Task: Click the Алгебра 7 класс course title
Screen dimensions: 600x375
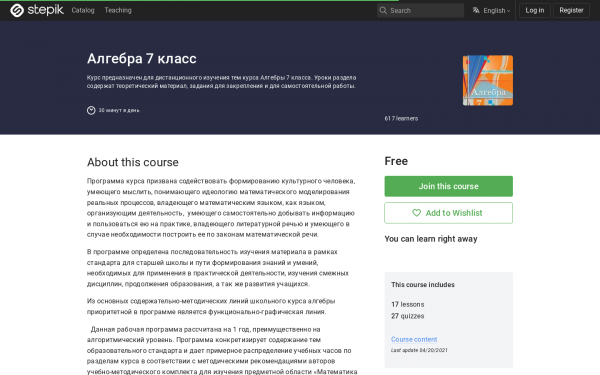Action: click(142, 59)
